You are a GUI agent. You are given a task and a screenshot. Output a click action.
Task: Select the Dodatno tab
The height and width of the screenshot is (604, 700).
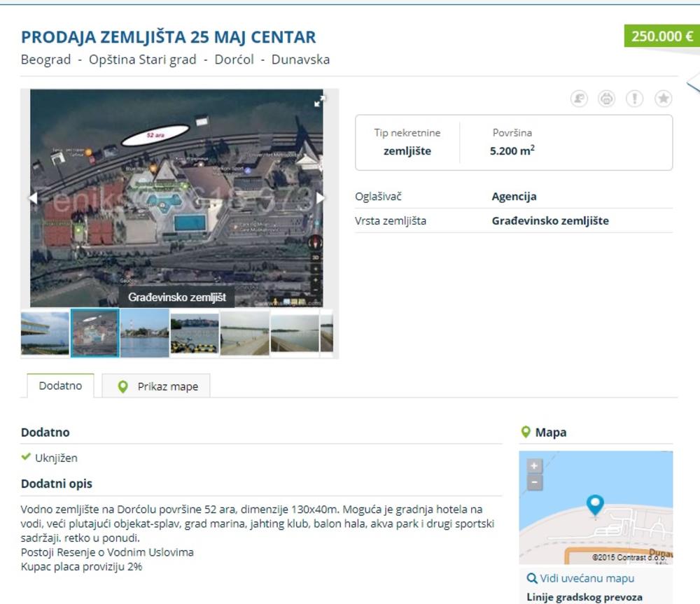click(x=60, y=386)
